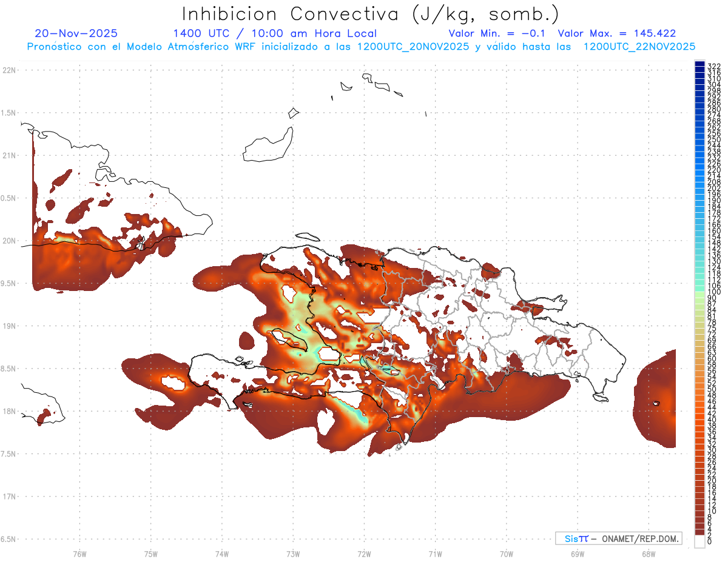Image resolution: width=728 pixels, height=562 pixels.
Task: Click the "73W" longitude label
Action: click(293, 554)
